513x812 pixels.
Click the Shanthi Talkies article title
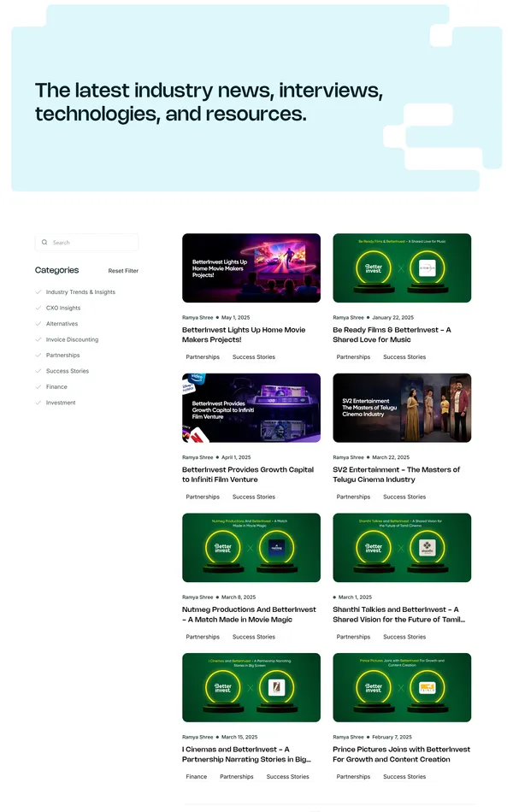(x=396, y=615)
